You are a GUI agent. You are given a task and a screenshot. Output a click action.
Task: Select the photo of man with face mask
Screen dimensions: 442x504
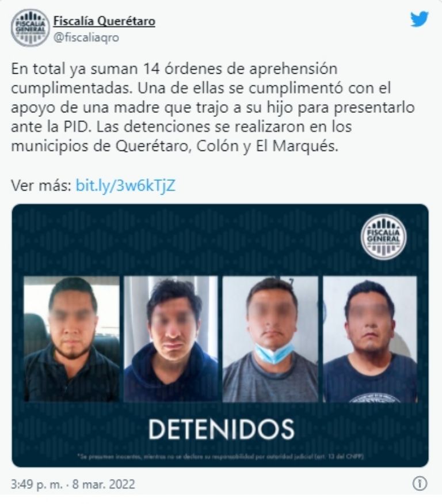coord(270,339)
